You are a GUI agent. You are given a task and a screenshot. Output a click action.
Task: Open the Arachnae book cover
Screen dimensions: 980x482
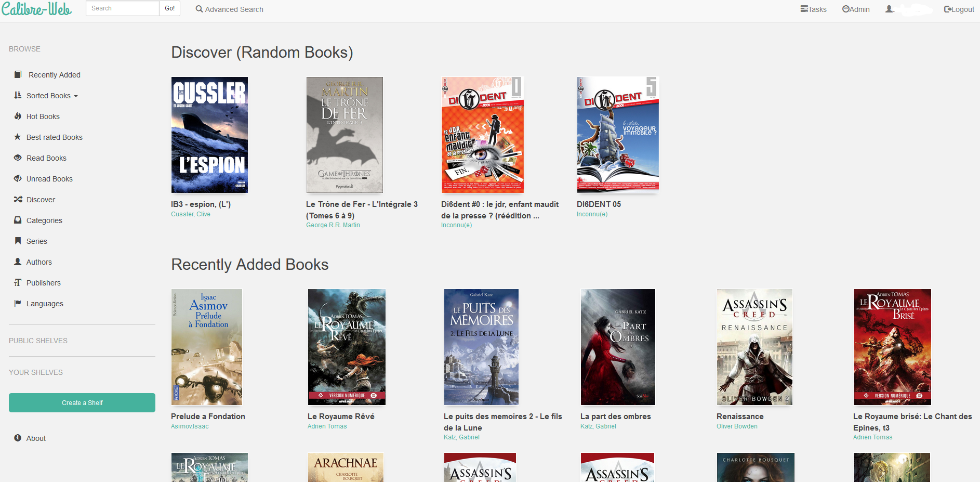point(346,467)
